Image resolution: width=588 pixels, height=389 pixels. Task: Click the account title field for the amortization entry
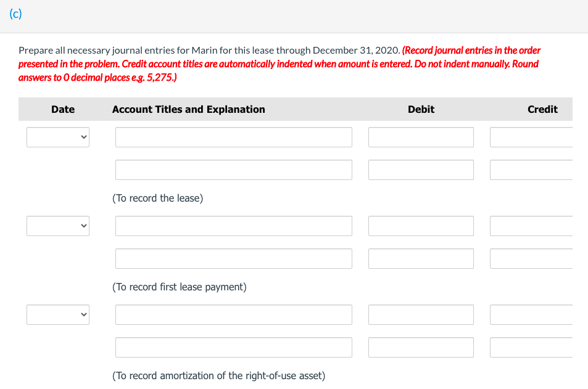pyautogui.click(x=233, y=314)
